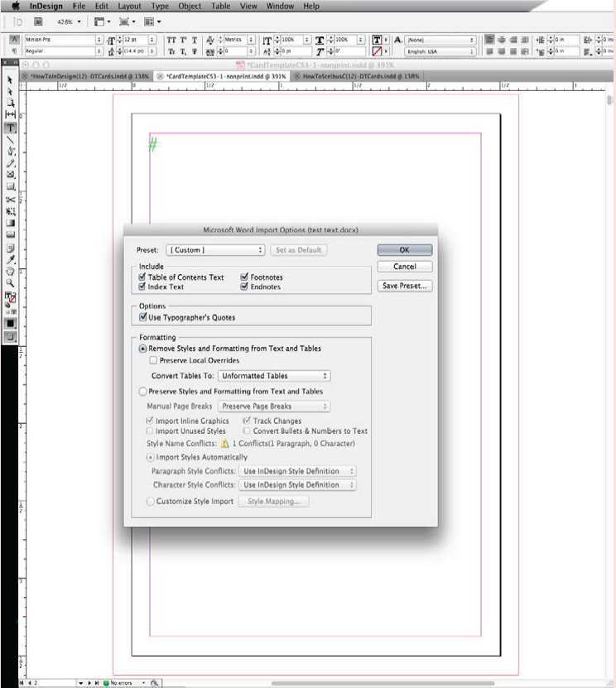
Task: Select Preserve Styles and Formatting radio button
Action: pyautogui.click(x=142, y=391)
